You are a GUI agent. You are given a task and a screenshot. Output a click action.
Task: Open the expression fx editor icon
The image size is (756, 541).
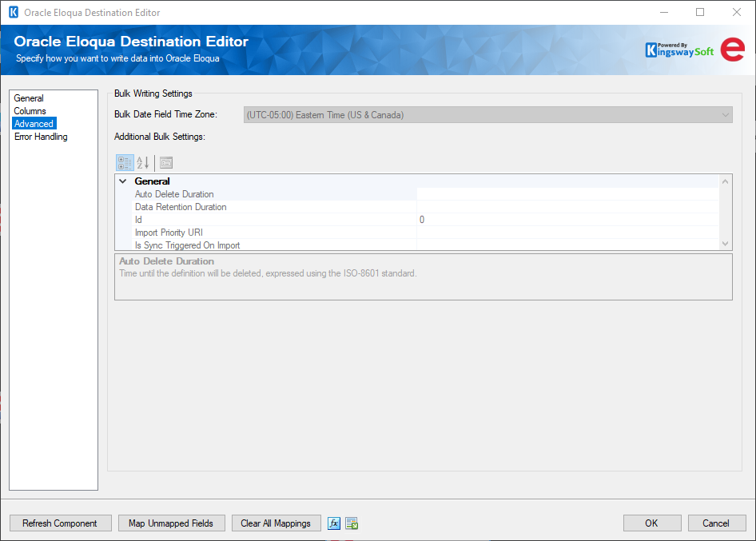pyautogui.click(x=334, y=523)
